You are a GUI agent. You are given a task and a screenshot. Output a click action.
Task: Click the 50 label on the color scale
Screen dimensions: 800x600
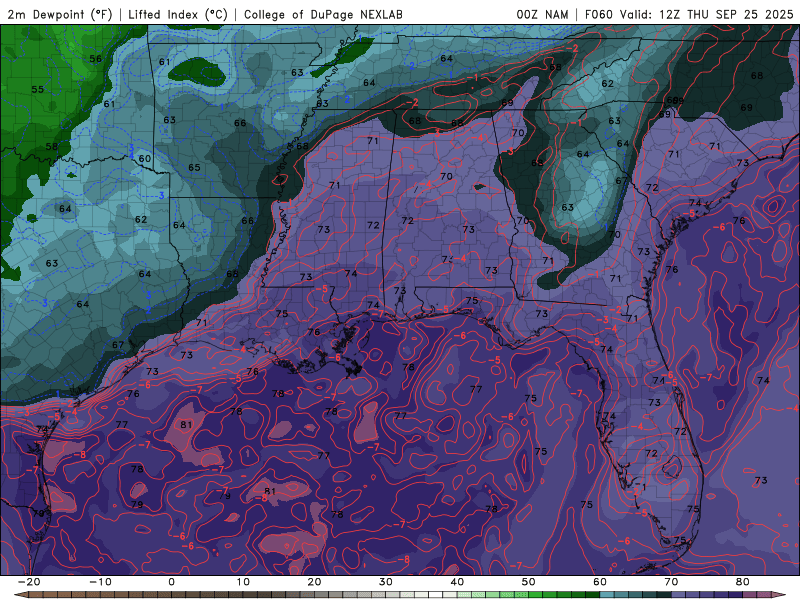point(529,582)
